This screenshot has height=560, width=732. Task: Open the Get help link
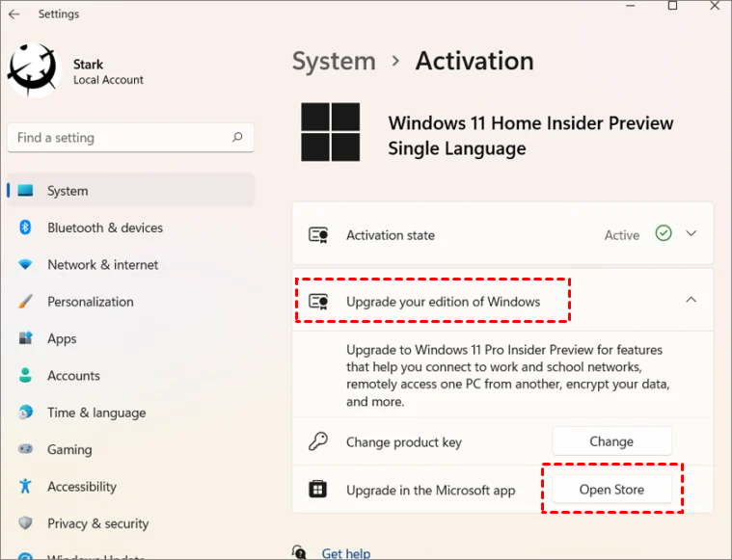pyautogui.click(x=346, y=553)
